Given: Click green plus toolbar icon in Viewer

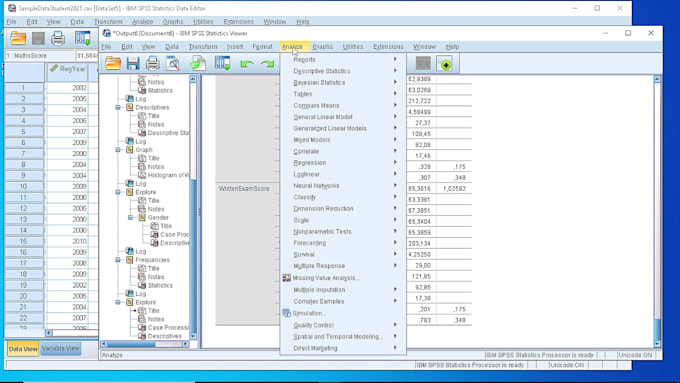Looking at the screenshot, I should coord(446,64).
